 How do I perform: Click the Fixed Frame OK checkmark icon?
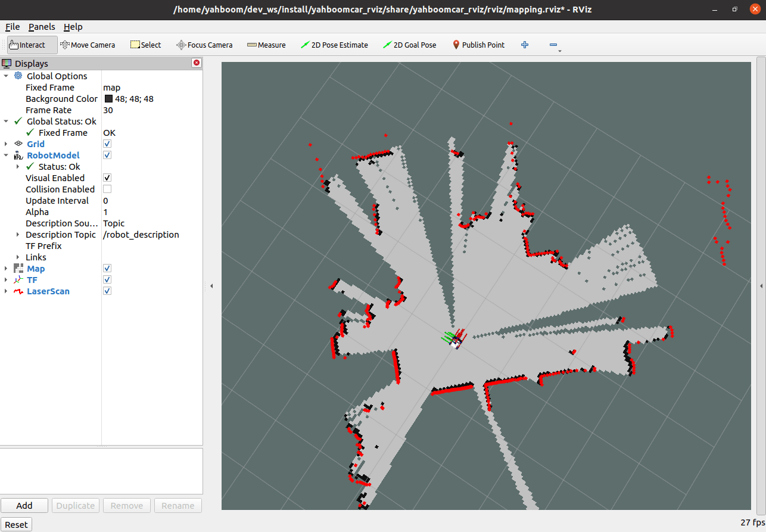click(30, 132)
